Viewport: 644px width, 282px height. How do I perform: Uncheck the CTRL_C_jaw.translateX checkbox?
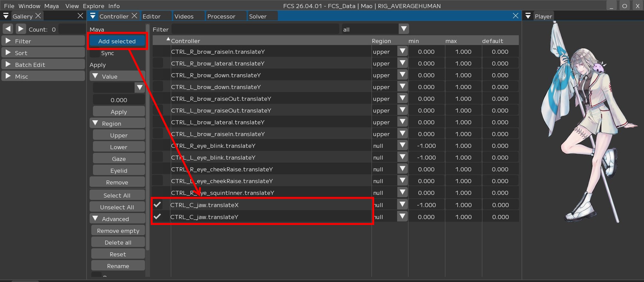tap(157, 205)
